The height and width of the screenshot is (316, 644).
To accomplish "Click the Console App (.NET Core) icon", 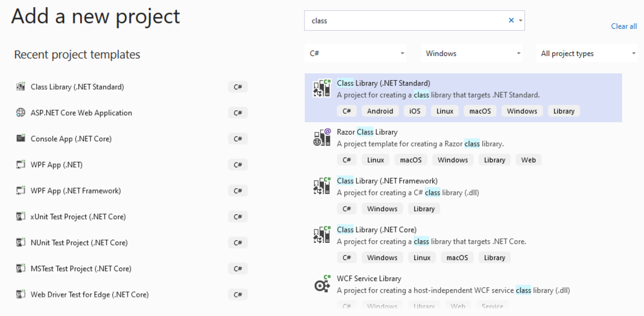I will pyautogui.click(x=20, y=138).
